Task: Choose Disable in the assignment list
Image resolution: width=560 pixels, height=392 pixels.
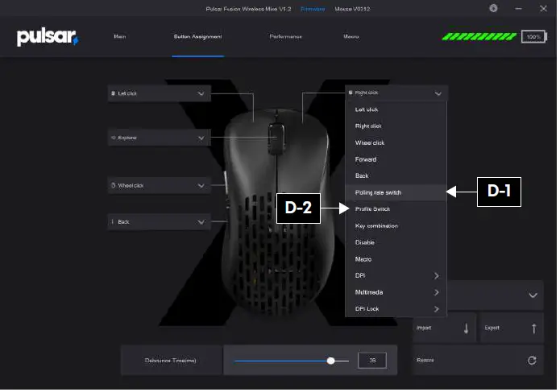Action: point(397,244)
